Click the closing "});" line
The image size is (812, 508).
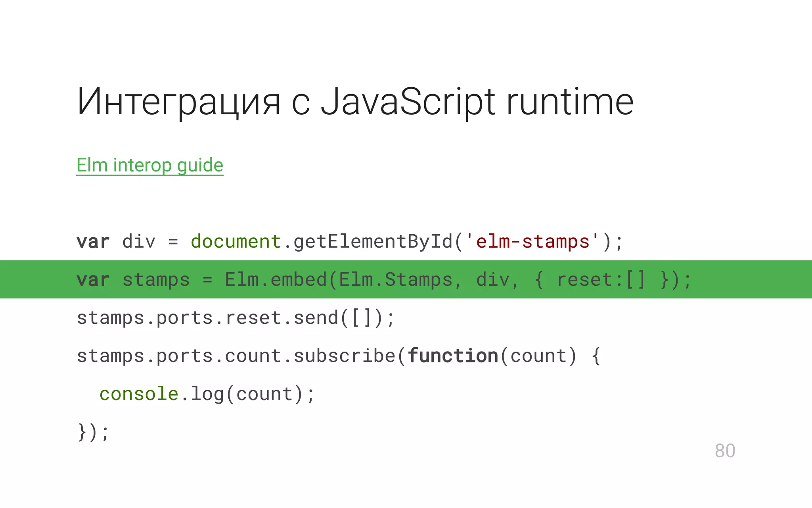point(93,432)
